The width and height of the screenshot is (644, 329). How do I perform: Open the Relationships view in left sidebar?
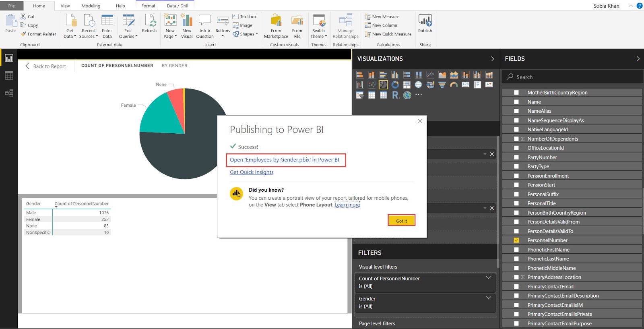9,93
